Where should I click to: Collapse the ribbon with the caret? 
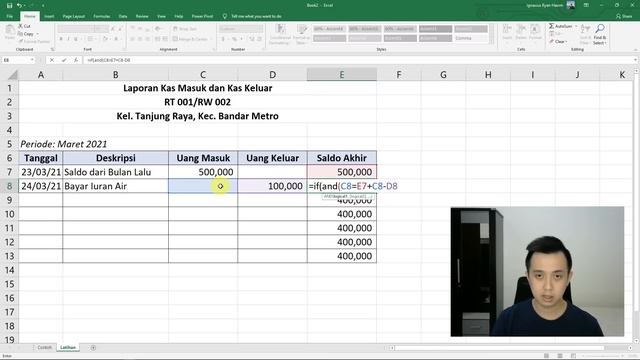point(636,49)
